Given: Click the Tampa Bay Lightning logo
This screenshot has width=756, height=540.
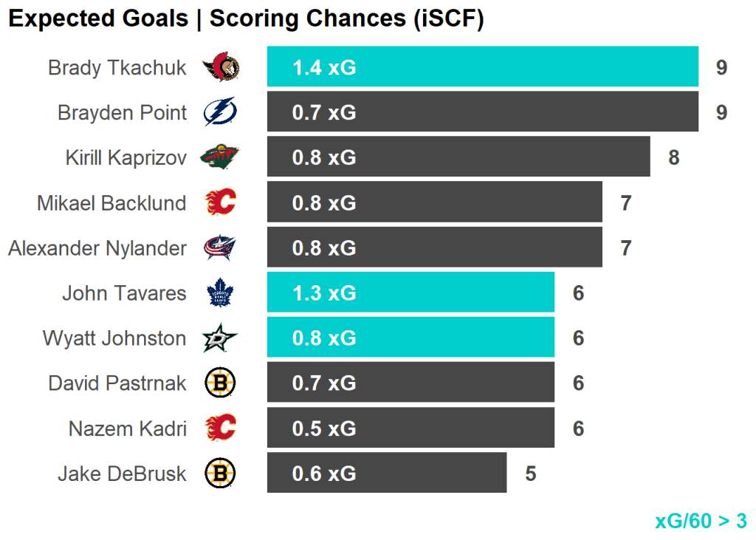Looking at the screenshot, I should coord(220,113).
